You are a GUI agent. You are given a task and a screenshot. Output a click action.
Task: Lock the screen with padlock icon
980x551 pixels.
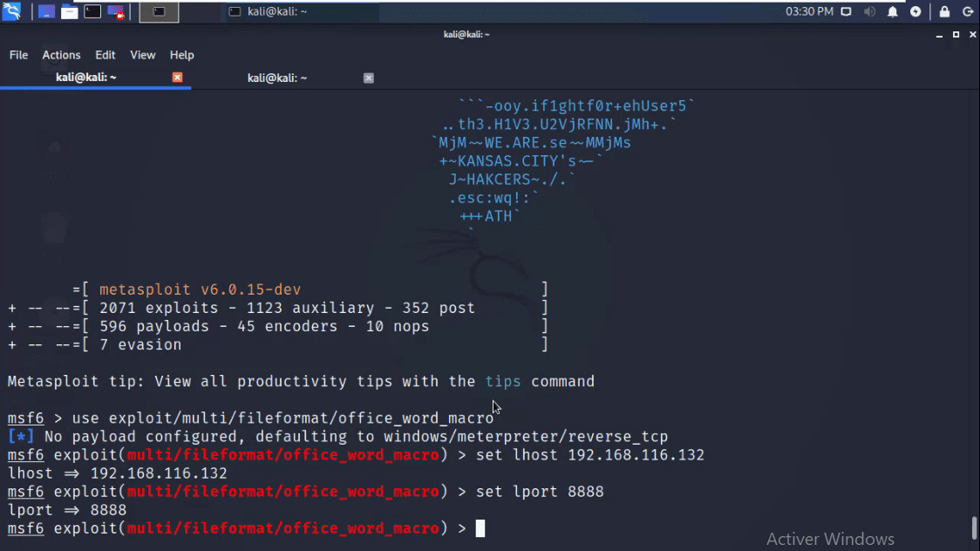(x=944, y=11)
